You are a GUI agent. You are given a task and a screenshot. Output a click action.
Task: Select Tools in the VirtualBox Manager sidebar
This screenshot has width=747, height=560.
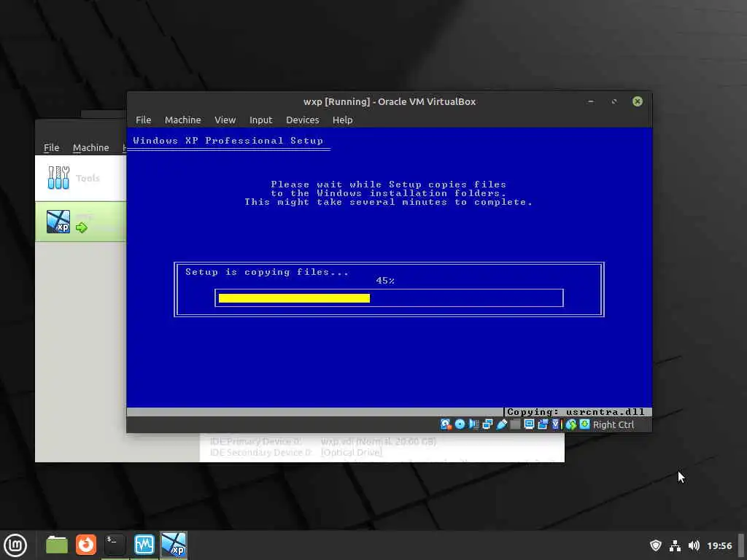coord(80,178)
